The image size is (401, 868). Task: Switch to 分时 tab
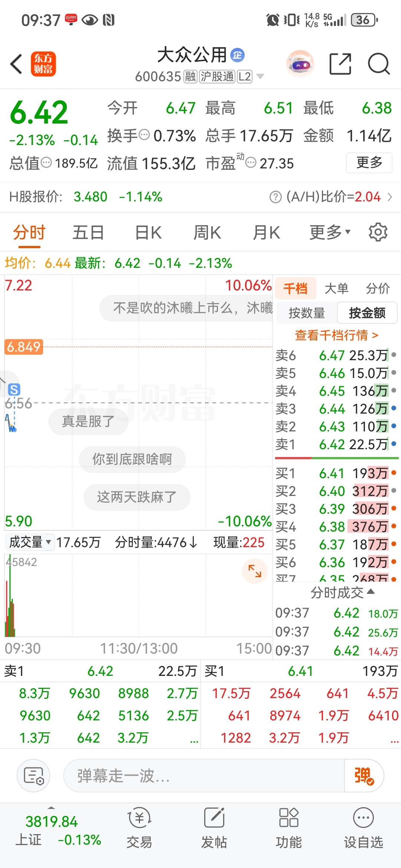pyautogui.click(x=29, y=233)
